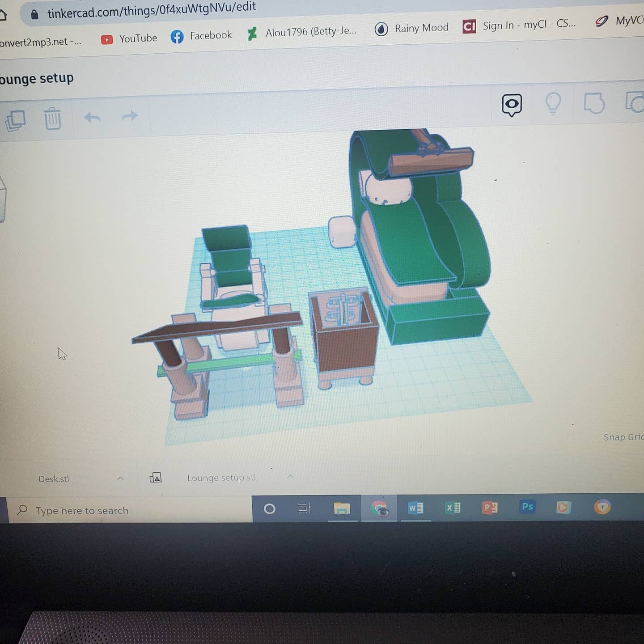644x644 pixels.
Task: Click the Chrome taskbar icon
Action: coord(380,508)
